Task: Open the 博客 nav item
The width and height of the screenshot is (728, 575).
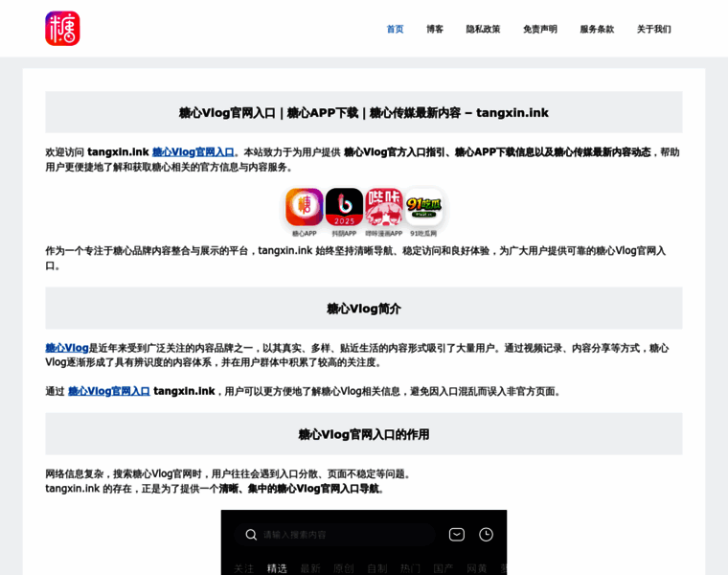Action: pyautogui.click(x=435, y=29)
